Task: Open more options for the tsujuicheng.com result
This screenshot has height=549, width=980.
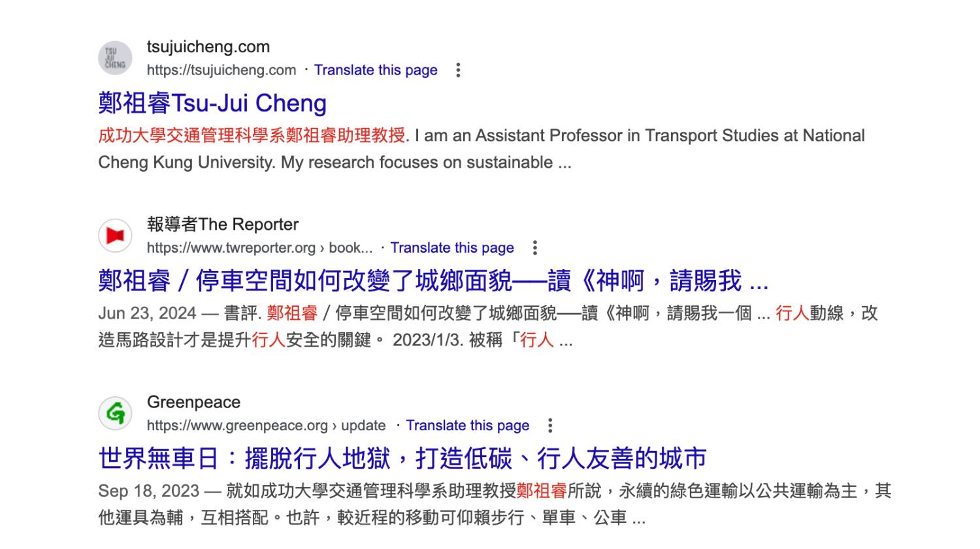Action: 458,70
